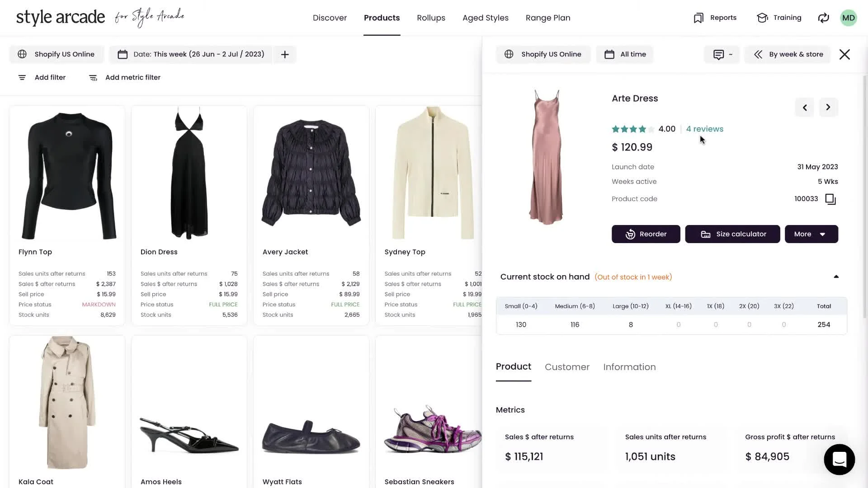Go to next product arrow

click(x=828, y=108)
